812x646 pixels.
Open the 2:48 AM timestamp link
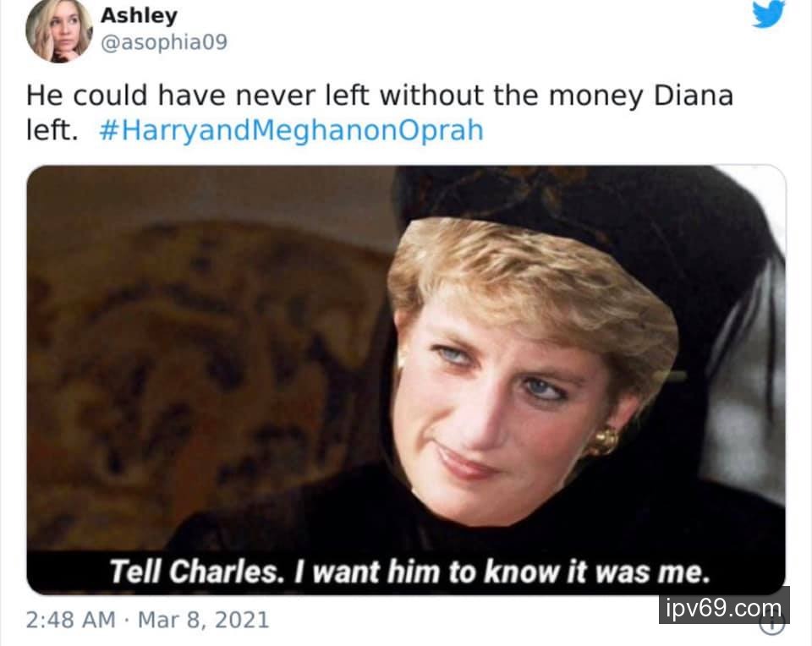(70, 620)
